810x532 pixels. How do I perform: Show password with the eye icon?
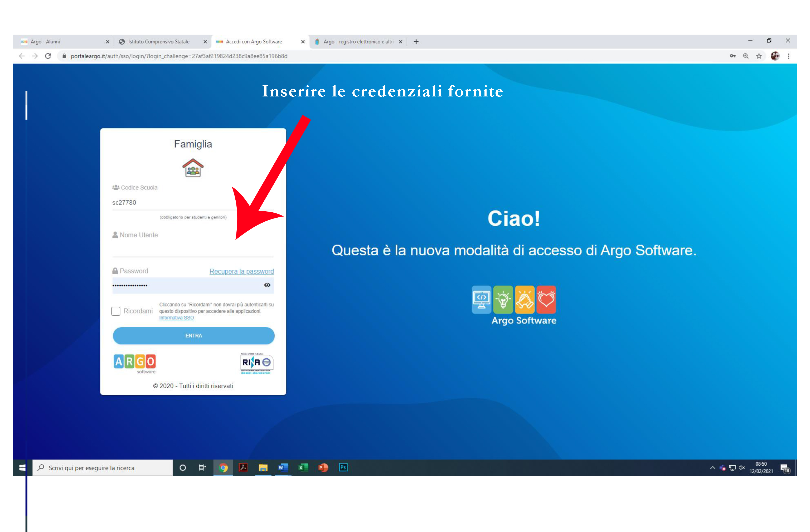(267, 285)
